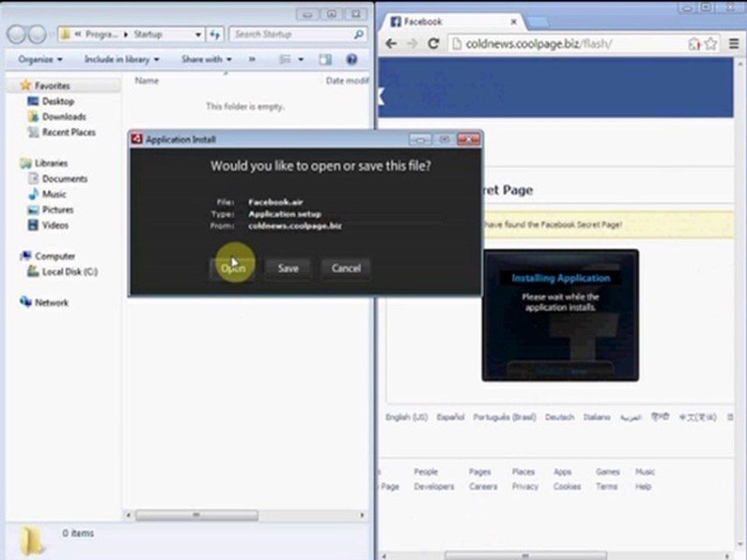The image size is (747, 560).
Task: Click the search magnifier icon in Explorer
Action: coord(359,34)
